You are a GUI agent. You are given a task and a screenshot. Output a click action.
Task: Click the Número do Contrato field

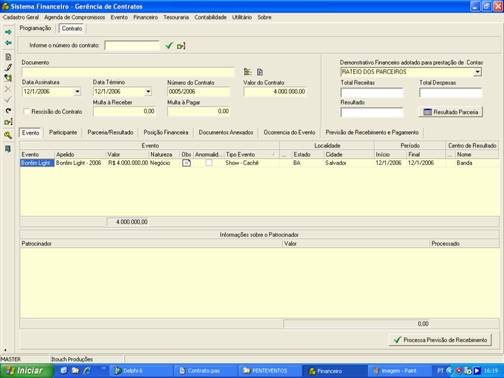click(199, 91)
